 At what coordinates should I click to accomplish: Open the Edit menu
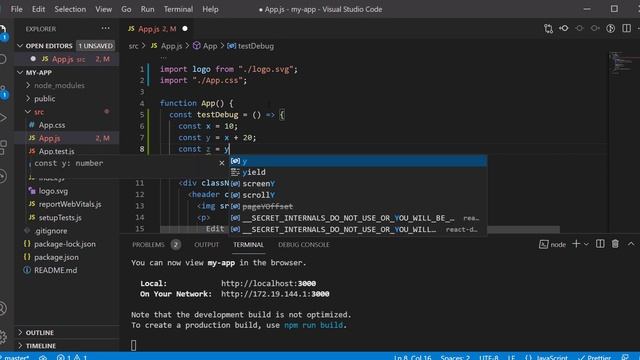point(38,9)
